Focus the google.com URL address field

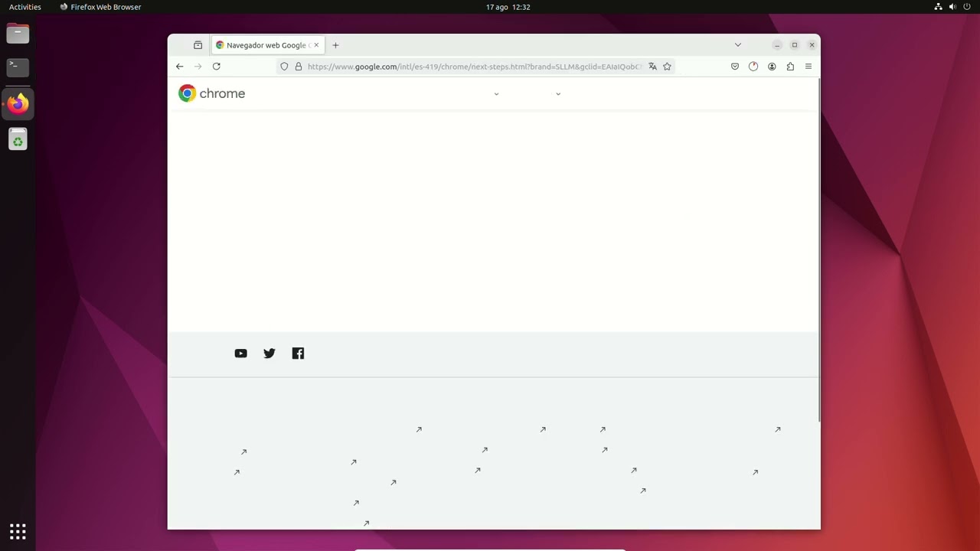[x=475, y=67]
